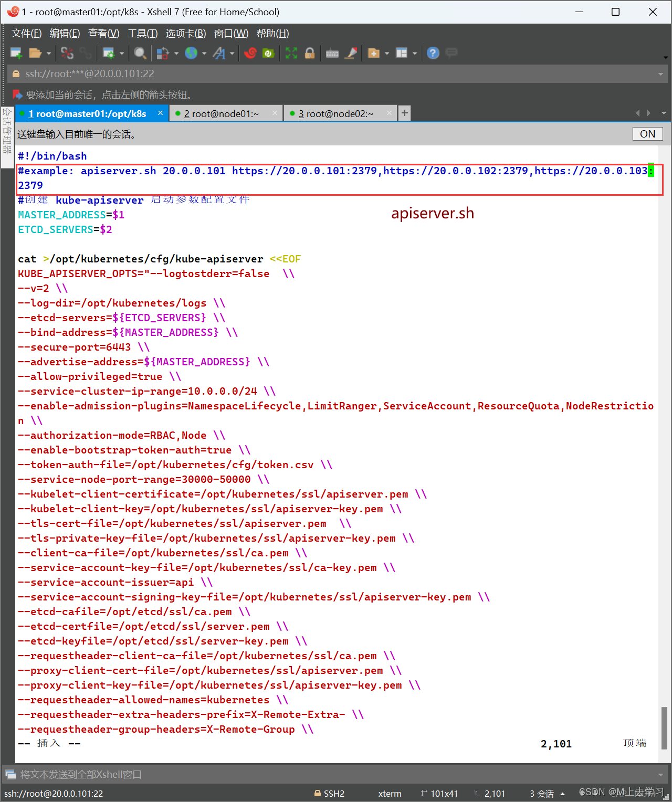Click SSH2 in the status bar
Image resolution: width=672 pixels, height=802 pixels.
pos(329,794)
